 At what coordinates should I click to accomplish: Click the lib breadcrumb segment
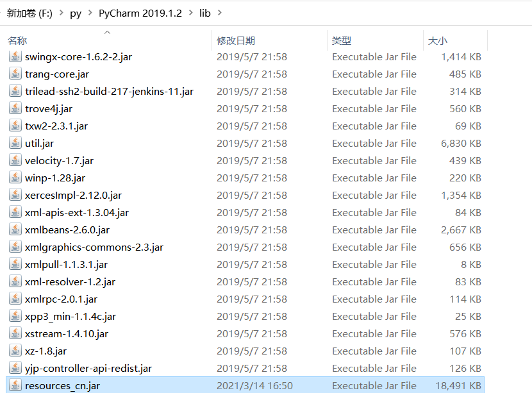coord(205,13)
